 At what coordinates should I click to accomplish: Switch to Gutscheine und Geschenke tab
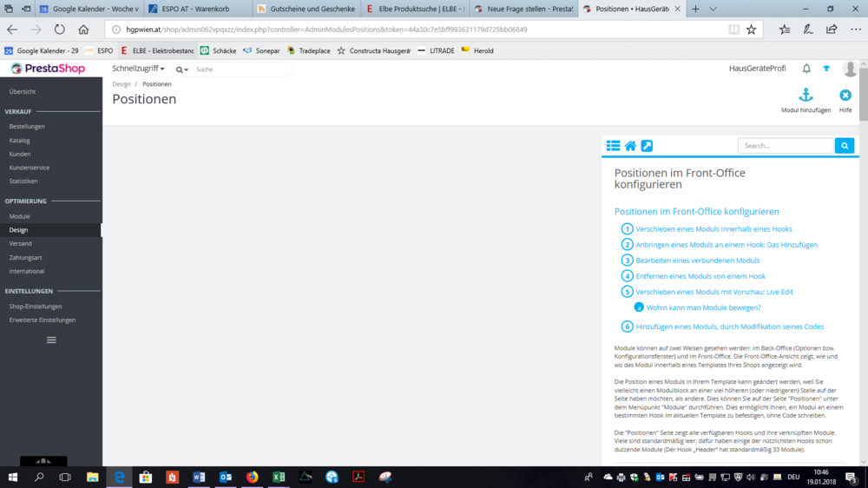click(x=307, y=9)
